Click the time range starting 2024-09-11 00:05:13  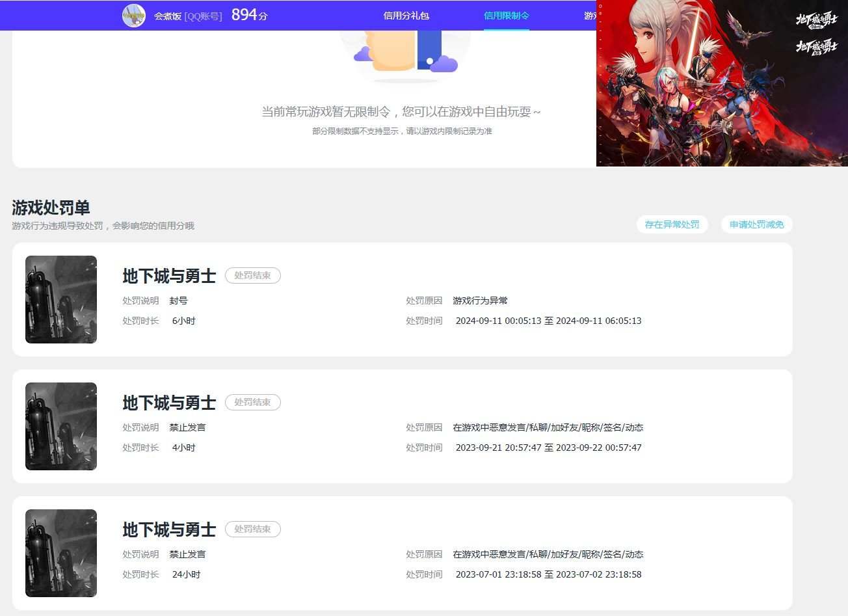coord(548,321)
